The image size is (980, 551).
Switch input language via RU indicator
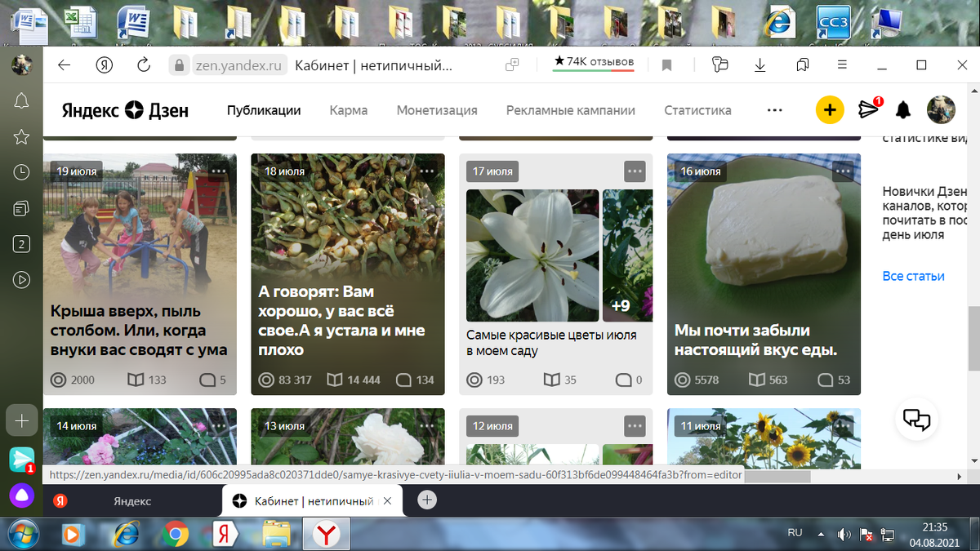pos(795,533)
